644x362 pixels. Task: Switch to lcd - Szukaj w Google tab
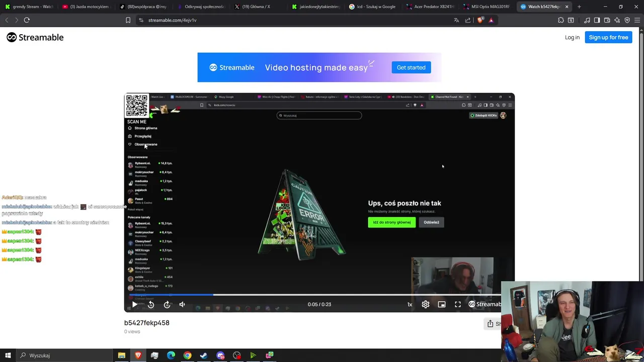point(373,7)
